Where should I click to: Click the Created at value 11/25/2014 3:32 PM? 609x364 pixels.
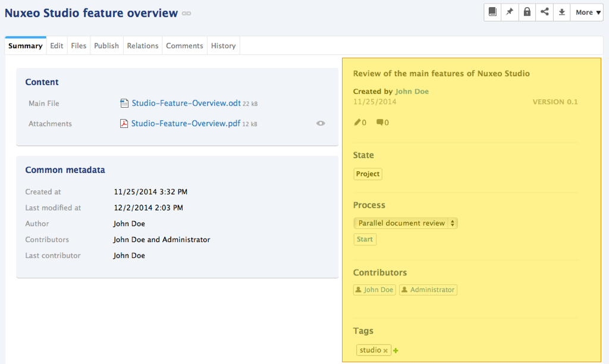pos(150,192)
